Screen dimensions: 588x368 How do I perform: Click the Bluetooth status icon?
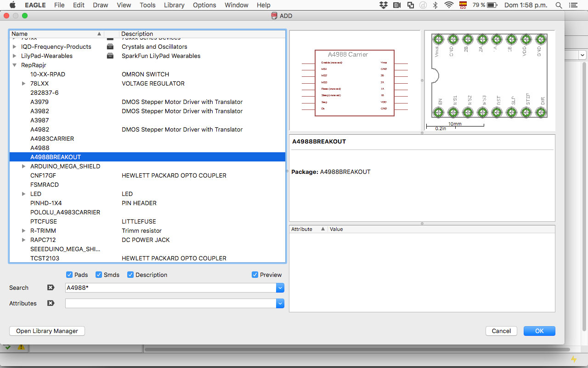435,5
